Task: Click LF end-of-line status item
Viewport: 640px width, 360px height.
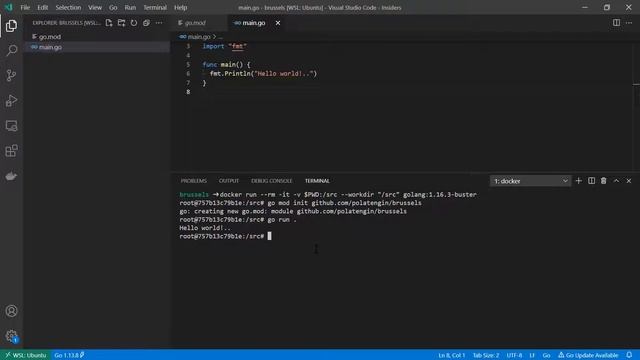Action: (x=532, y=355)
